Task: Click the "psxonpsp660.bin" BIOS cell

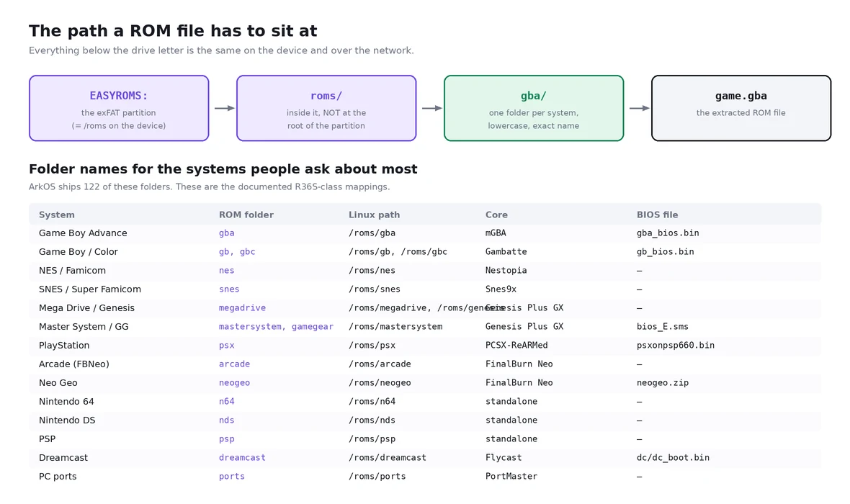Action: coord(676,346)
